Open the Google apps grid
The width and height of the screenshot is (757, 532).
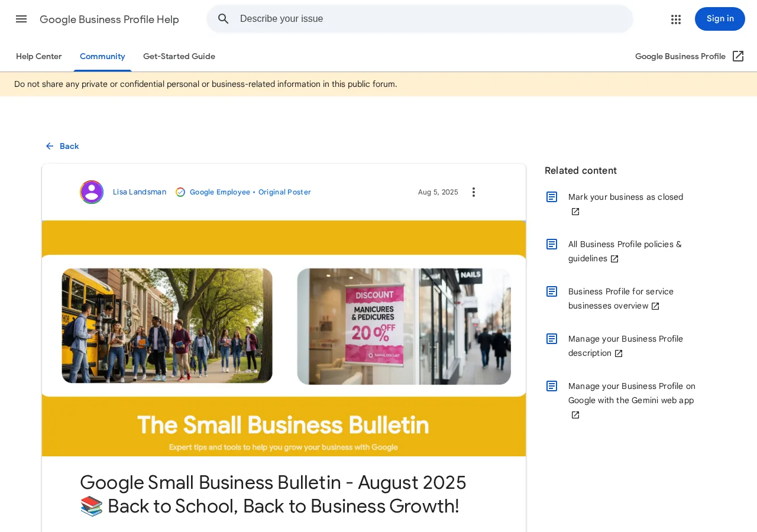point(676,19)
